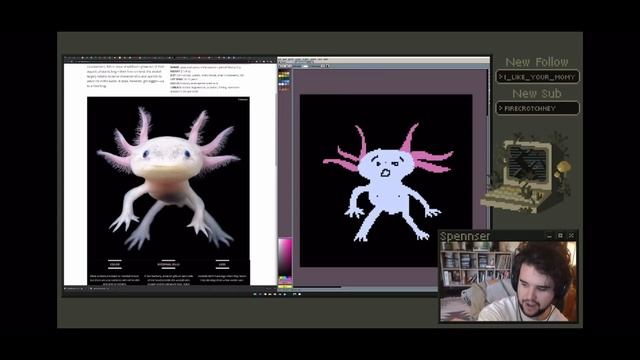Image resolution: width=640 pixels, height=360 pixels.
Task: Click the pink color picker gradient square
Action: [x=285, y=258]
